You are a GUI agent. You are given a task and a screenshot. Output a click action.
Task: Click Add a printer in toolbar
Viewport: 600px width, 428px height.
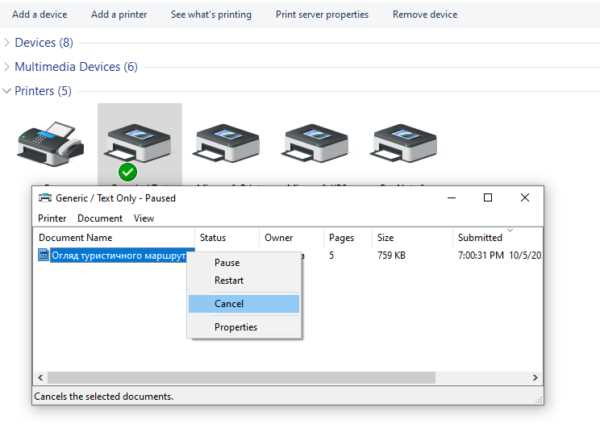(x=119, y=15)
